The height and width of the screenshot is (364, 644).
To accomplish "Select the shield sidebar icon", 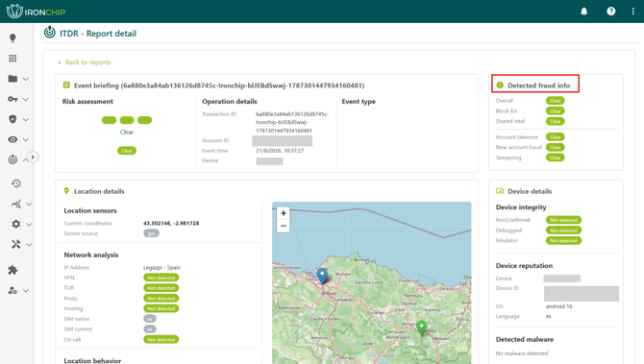I will (x=12, y=119).
